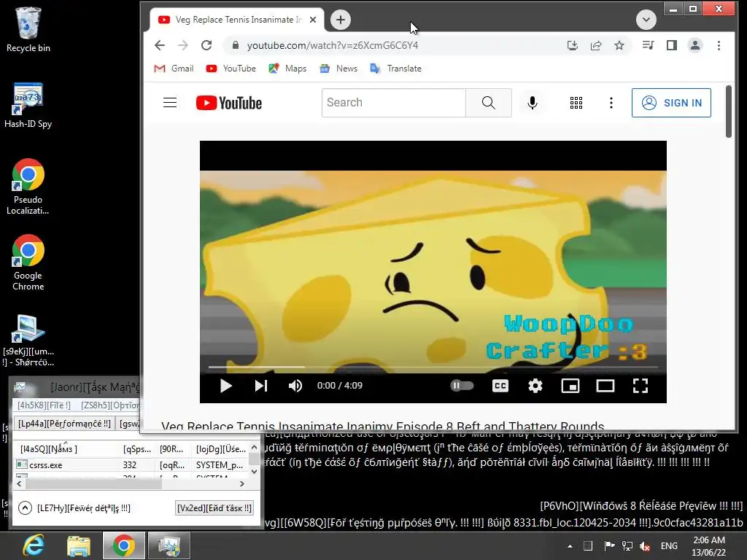Screen dimensions: 747x560
Task: Switch to theater mode
Action: pos(605,386)
